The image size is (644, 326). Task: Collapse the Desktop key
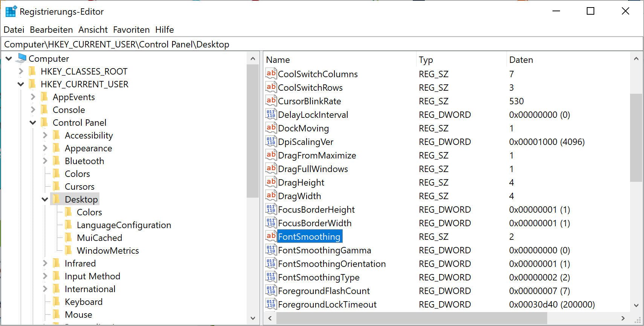[x=45, y=199]
